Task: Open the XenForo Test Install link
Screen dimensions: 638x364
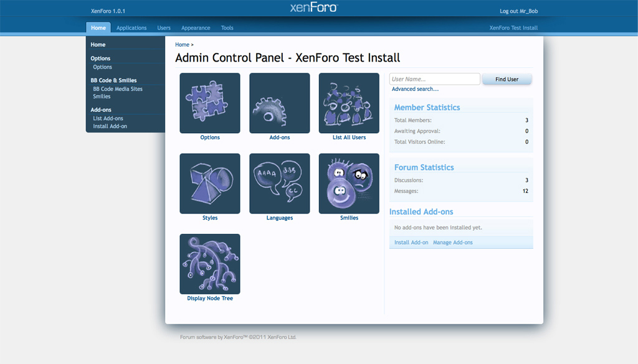Action: coord(513,28)
